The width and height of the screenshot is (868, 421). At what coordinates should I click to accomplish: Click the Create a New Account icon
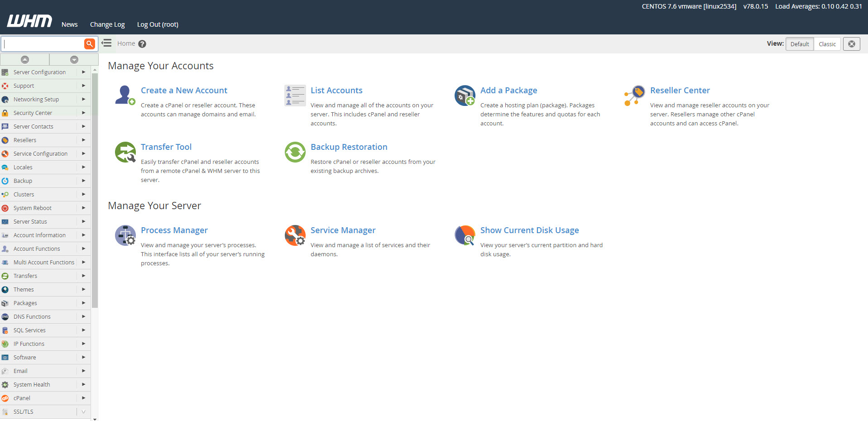coord(125,95)
